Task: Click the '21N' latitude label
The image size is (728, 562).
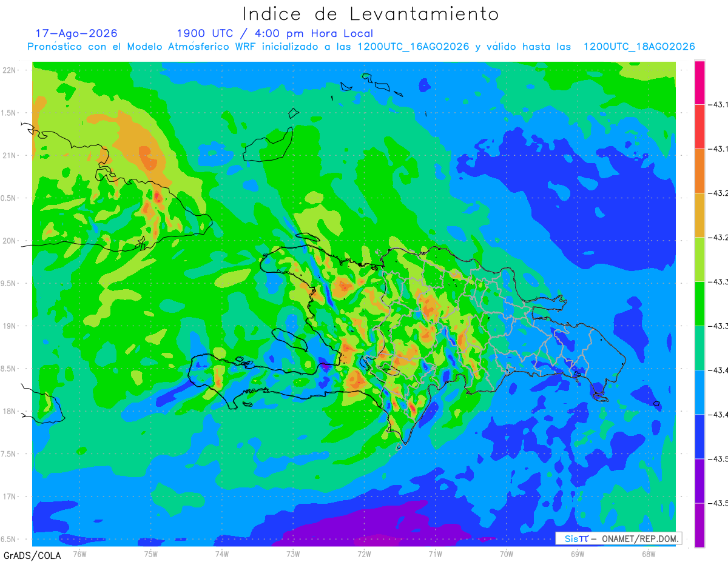Action: [x=10, y=155]
